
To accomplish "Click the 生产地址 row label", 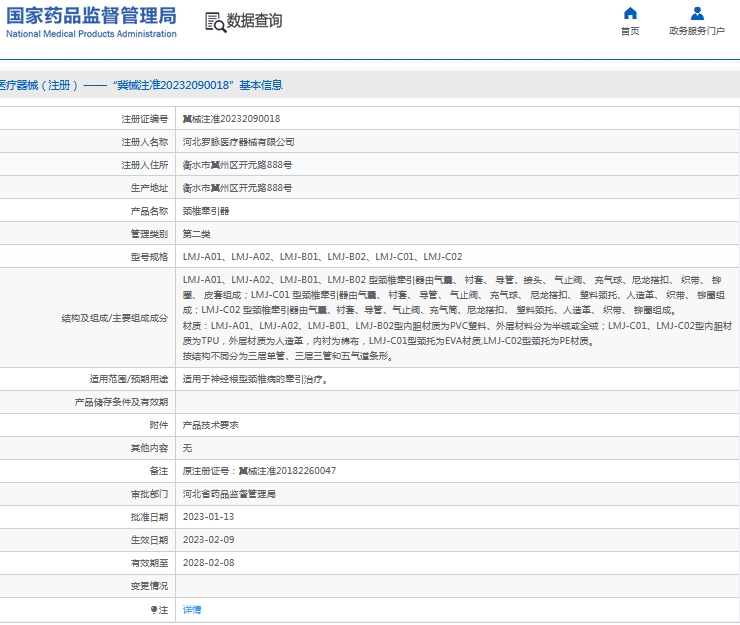I will coord(149,188).
